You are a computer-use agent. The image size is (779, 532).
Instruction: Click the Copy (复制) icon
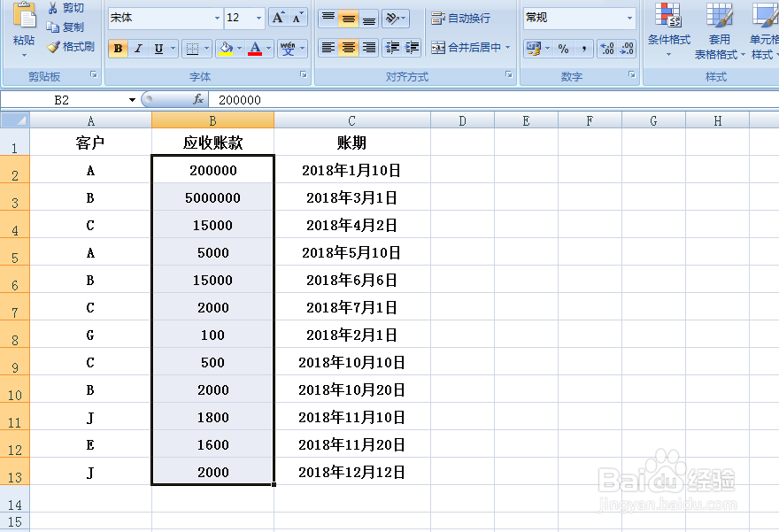(x=52, y=27)
